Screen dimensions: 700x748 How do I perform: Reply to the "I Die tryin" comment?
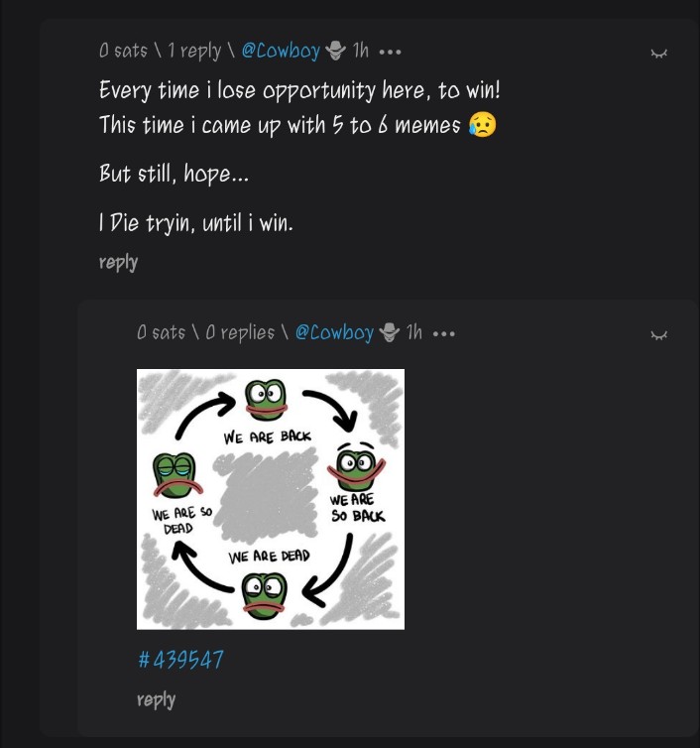coord(118,262)
